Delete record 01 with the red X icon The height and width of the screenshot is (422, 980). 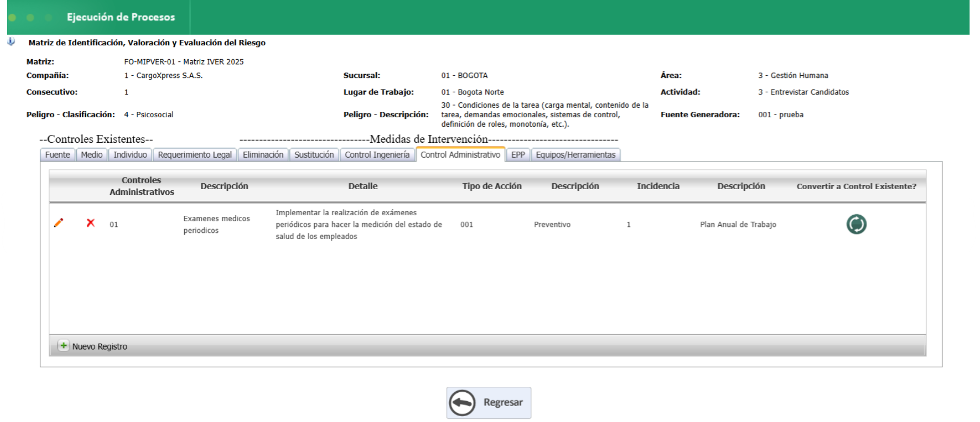point(91,223)
